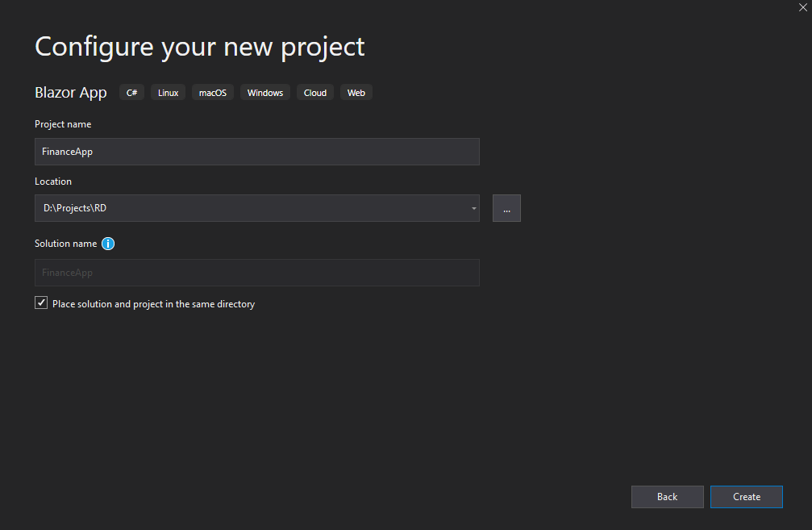Click the Linux platform tag

pyautogui.click(x=169, y=93)
